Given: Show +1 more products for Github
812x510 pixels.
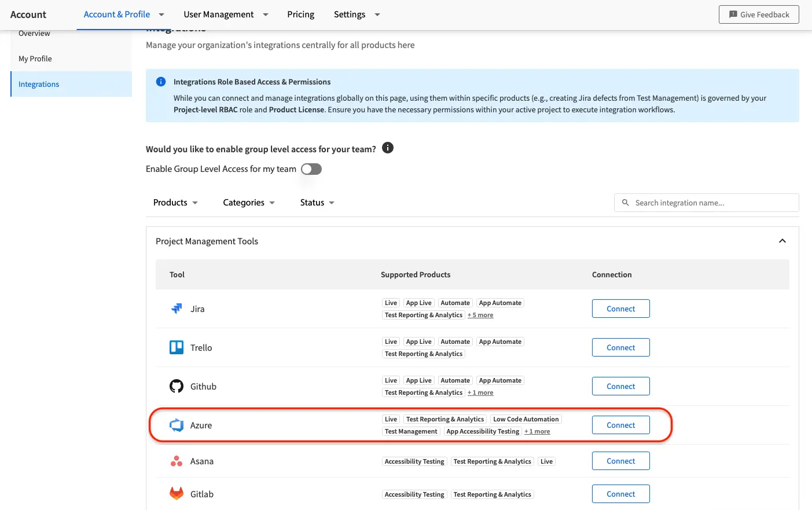Looking at the screenshot, I should click(480, 392).
